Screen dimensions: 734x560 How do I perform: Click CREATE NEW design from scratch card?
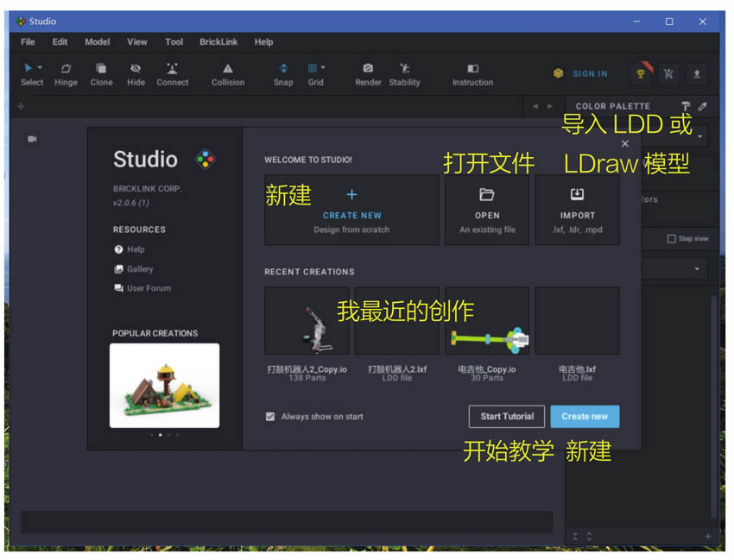(351, 210)
